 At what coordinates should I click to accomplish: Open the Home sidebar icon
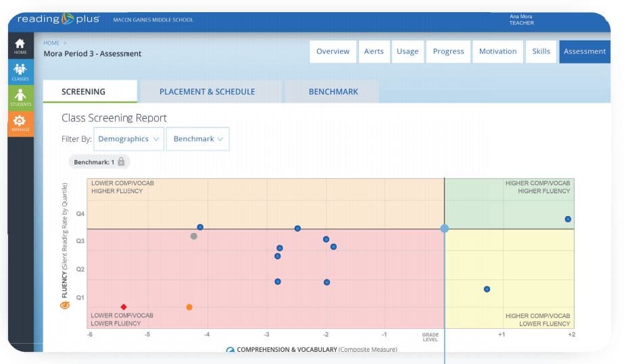(x=20, y=45)
